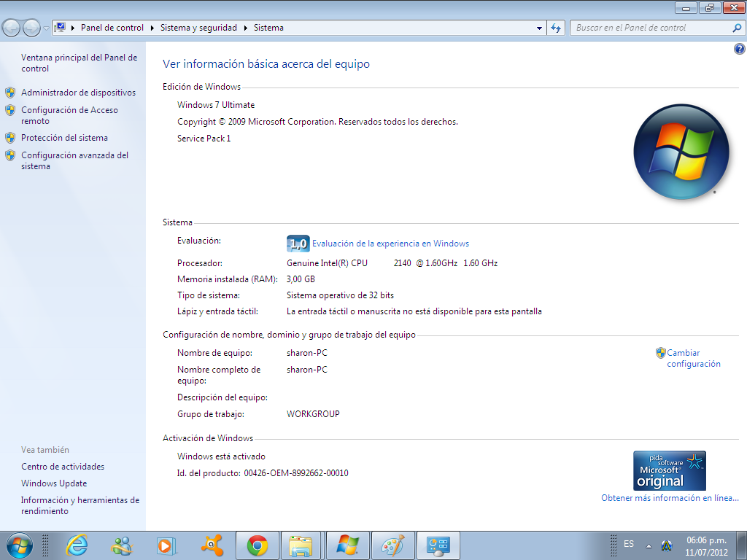This screenshot has width=747, height=560.
Task: Click shield icon beside Configuración de Acceso remoto
Action: click(x=10, y=110)
